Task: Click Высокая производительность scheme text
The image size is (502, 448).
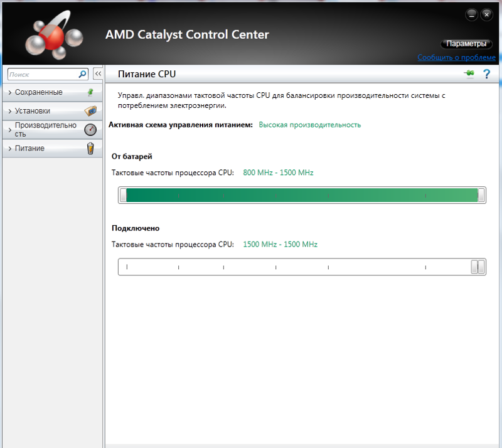Action: click(309, 125)
